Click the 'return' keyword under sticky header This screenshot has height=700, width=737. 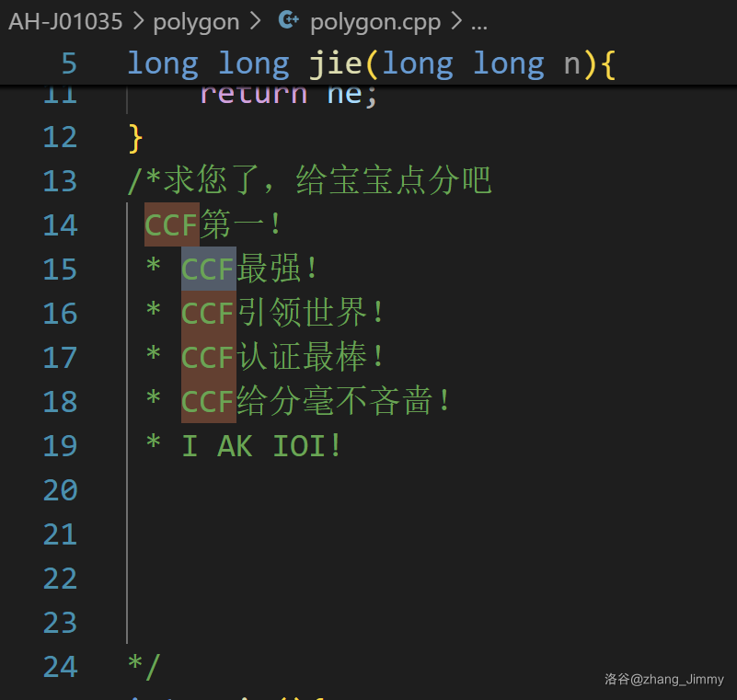point(253,96)
